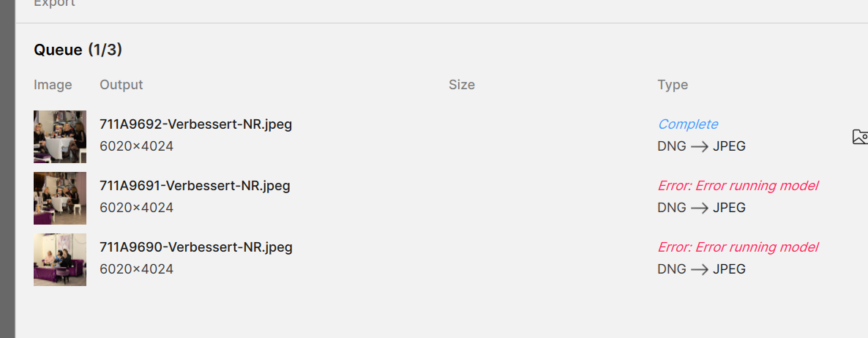The height and width of the screenshot is (338, 868).
Task: Click filename 711A9690-Verbessert-NR.jpeg
Action: tap(195, 247)
